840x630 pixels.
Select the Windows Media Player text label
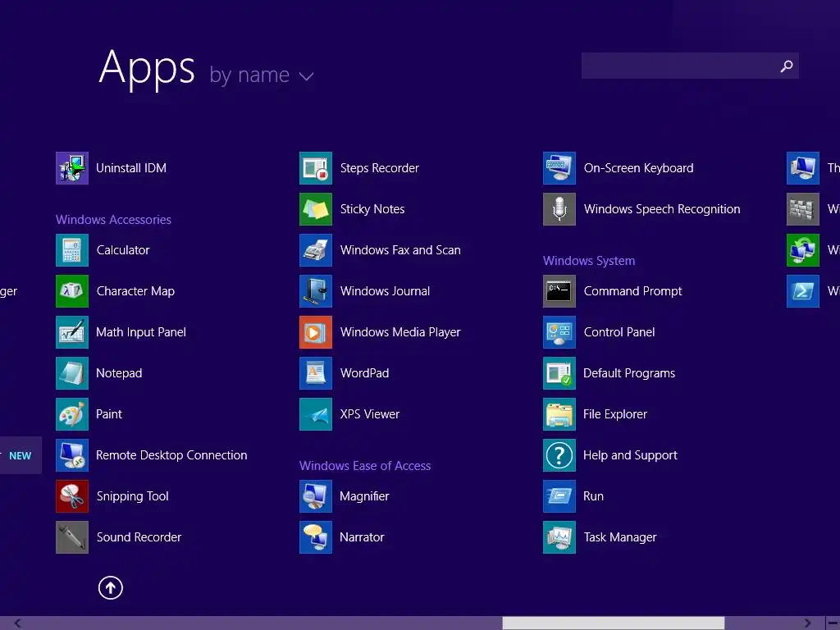point(400,332)
